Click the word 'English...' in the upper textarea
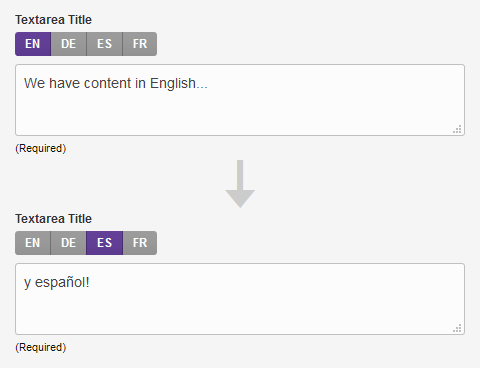The width and height of the screenshot is (480, 368). [x=179, y=84]
